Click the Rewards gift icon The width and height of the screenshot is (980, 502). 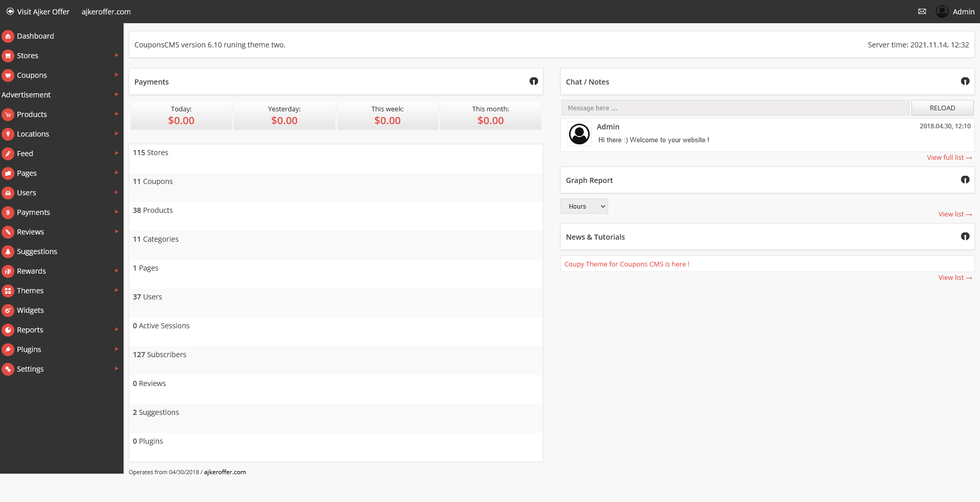tap(8, 271)
